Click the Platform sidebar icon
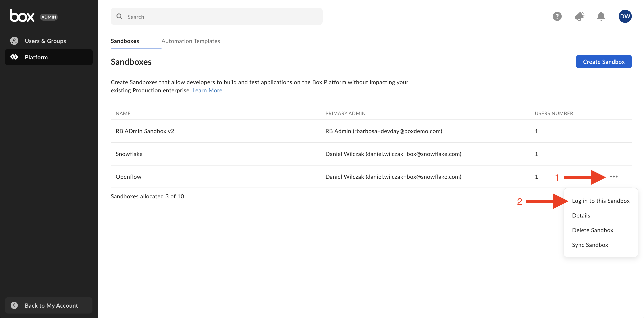Image resolution: width=644 pixels, height=318 pixels. 14,57
